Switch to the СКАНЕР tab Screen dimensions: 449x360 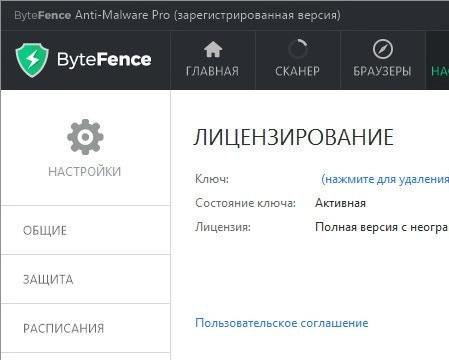tap(297, 60)
